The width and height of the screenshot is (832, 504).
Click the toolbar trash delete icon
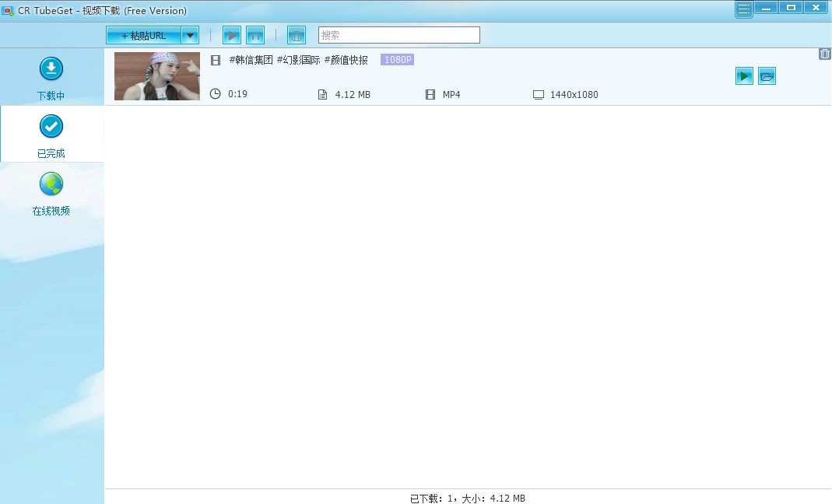point(296,35)
